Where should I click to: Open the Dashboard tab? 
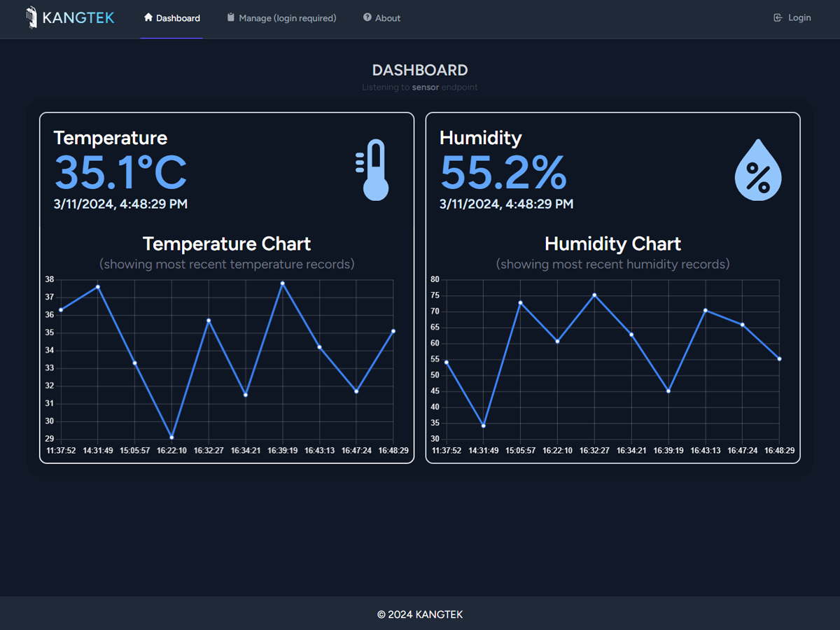coord(178,18)
